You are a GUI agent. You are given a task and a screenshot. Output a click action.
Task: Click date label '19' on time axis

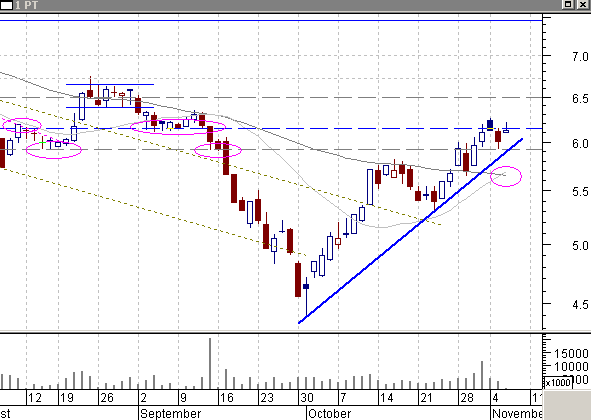coord(67,398)
